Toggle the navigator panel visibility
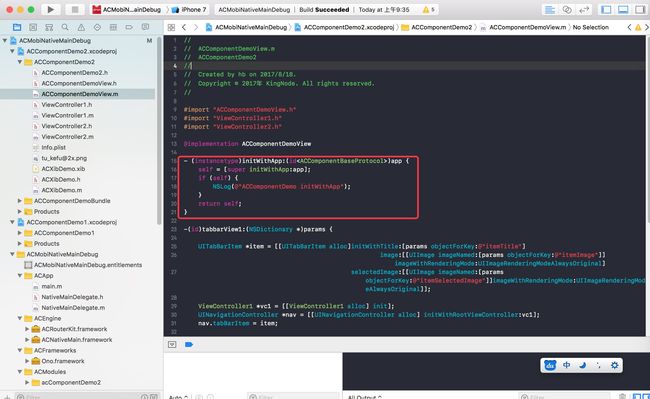Image resolution: width=650 pixels, height=399 pixels. (606, 10)
